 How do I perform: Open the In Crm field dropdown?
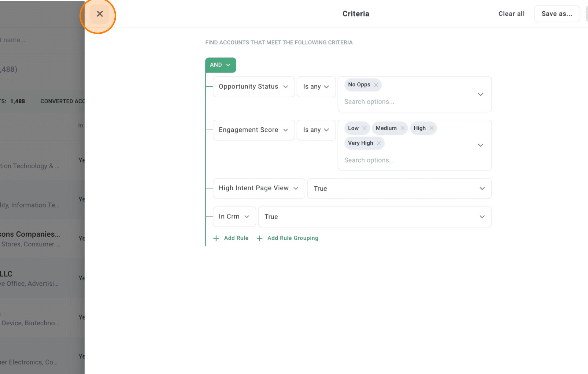coord(234,217)
